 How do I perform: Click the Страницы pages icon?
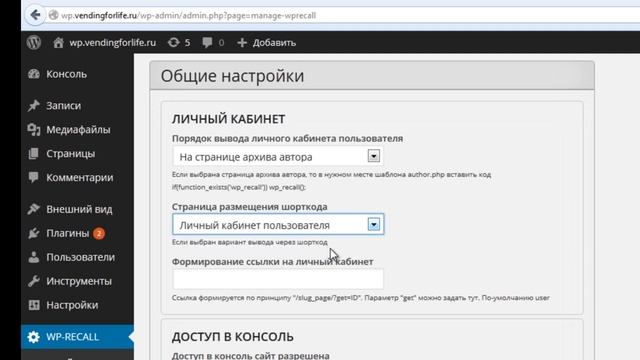coord(34,153)
